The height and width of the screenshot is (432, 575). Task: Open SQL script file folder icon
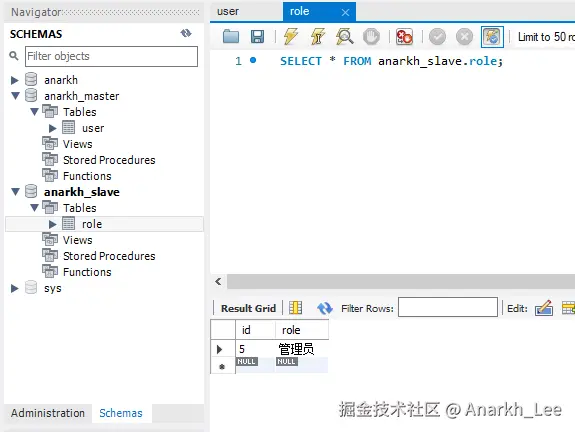tap(231, 37)
